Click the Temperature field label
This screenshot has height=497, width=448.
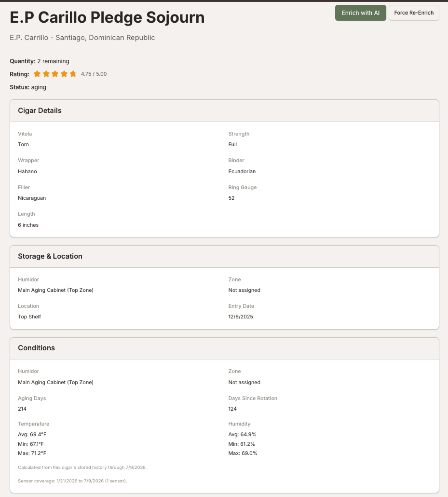point(34,424)
